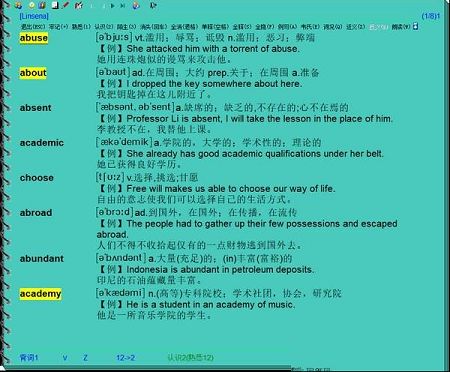Click the 退出(ESC) menu item

33,27
